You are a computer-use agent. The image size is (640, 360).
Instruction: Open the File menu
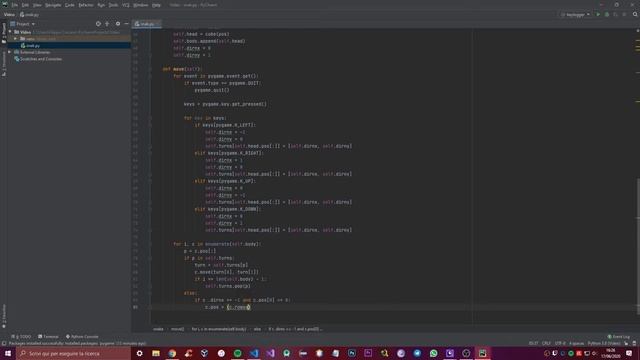15,5
